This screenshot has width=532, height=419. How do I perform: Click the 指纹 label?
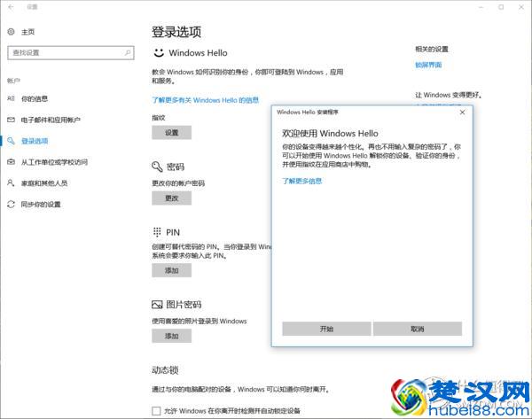click(159, 118)
